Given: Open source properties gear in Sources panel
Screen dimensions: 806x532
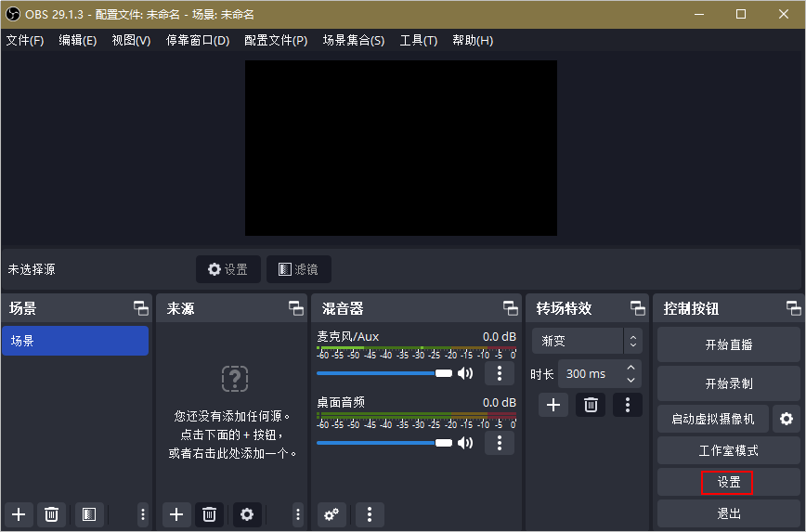Looking at the screenshot, I should pyautogui.click(x=247, y=514).
